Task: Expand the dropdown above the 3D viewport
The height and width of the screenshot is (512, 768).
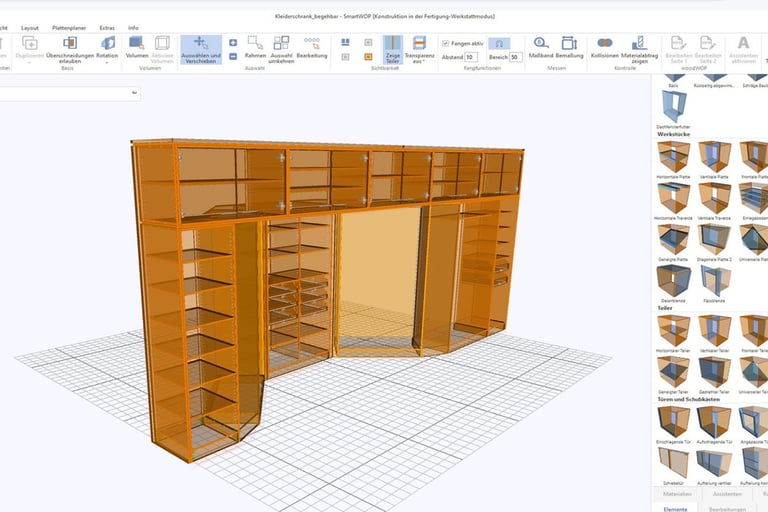Action: point(134,93)
